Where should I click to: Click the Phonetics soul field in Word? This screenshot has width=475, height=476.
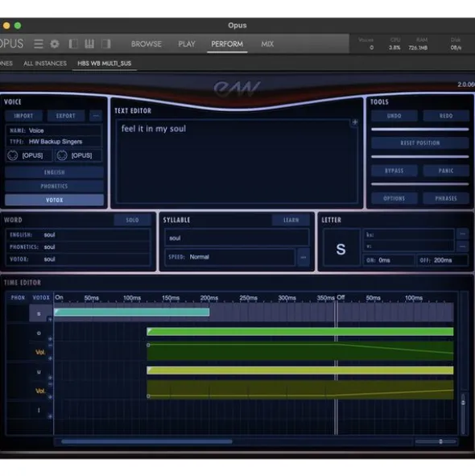click(x=78, y=247)
